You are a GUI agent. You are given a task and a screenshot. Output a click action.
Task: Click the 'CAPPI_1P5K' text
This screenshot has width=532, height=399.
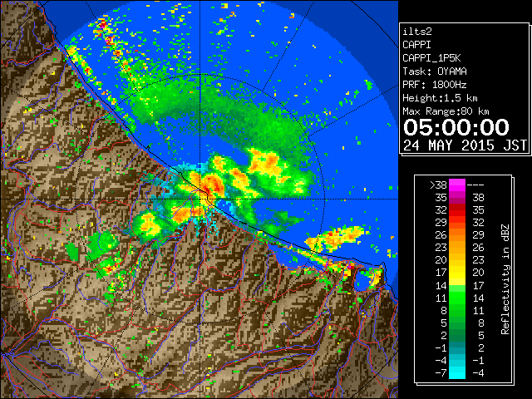coord(431,58)
